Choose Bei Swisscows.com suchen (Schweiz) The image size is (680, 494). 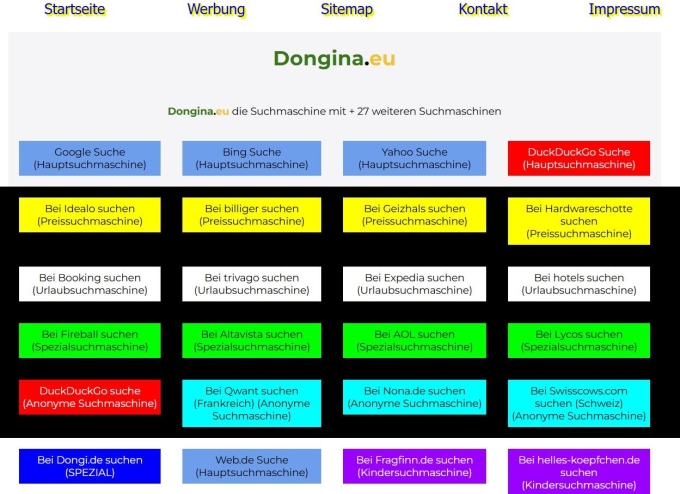pyautogui.click(x=579, y=403)
